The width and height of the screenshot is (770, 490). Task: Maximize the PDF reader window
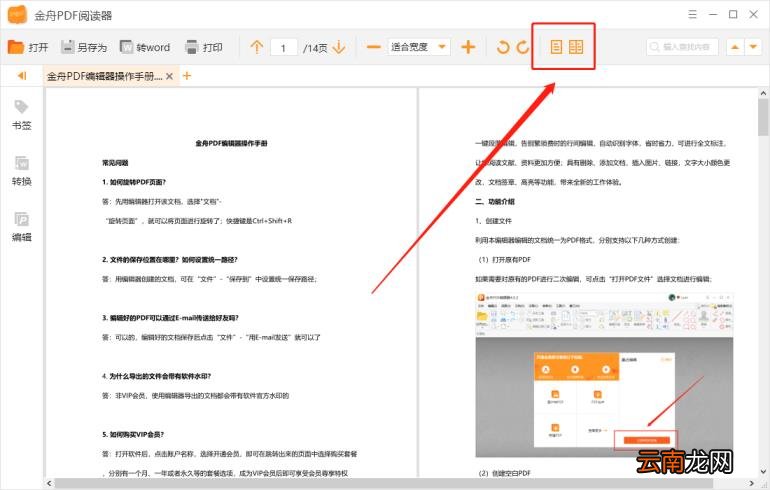733,14
